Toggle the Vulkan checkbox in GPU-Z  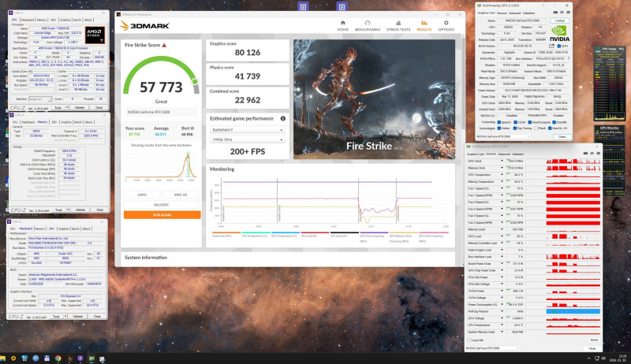(499, 128)
